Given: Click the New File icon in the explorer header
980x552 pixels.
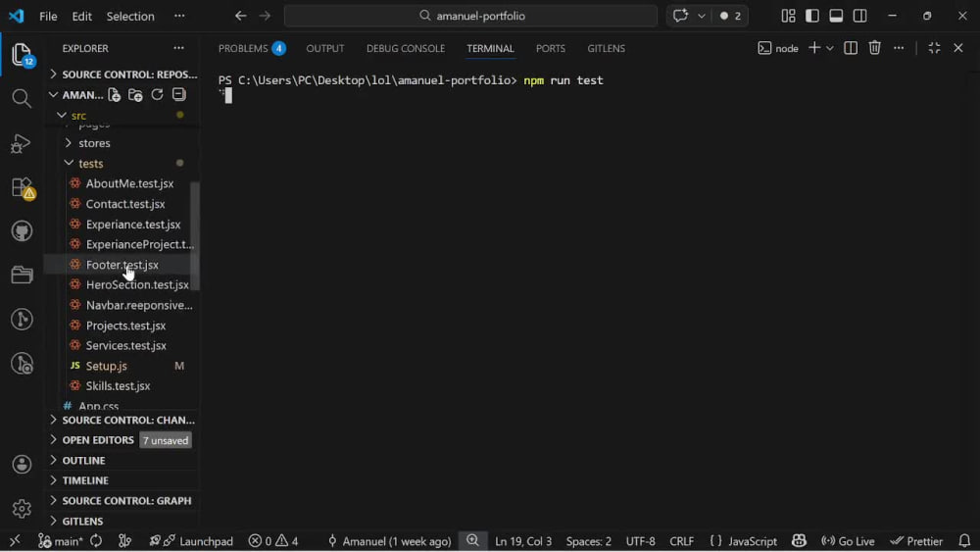Looking at the screenshot, I should click(x=114, y=94).
